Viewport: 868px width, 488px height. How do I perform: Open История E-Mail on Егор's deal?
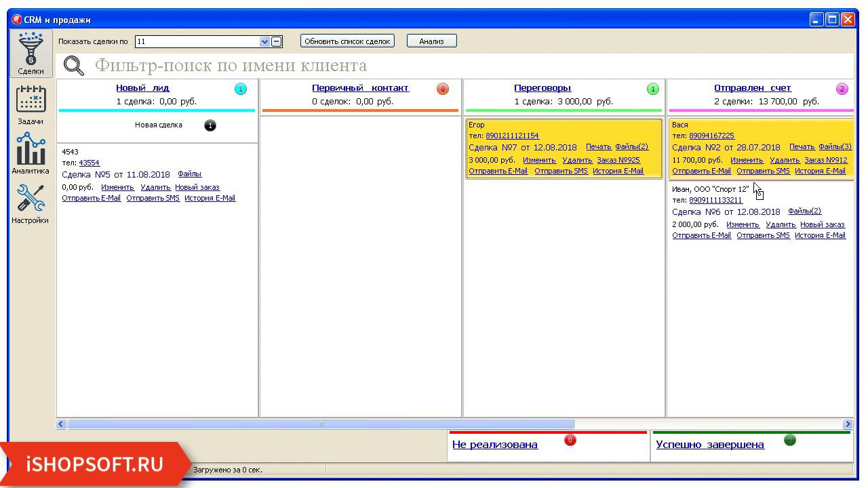coord(618,171)
